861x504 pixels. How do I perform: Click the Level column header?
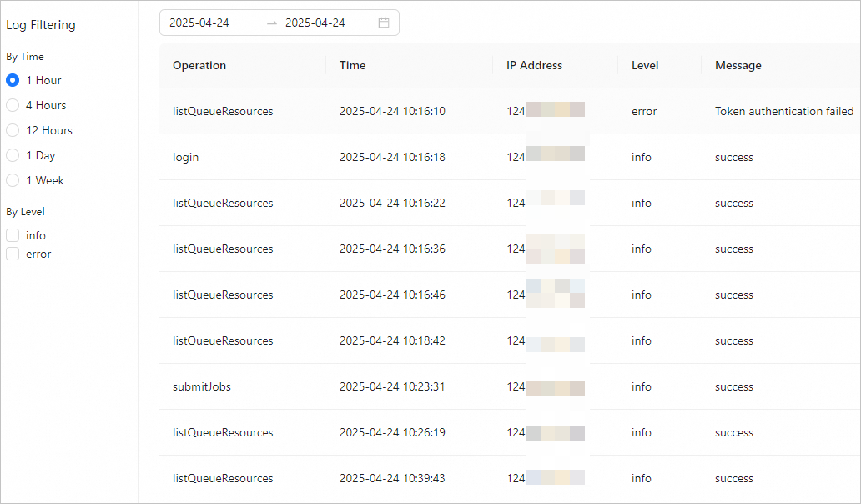tap(645, 65)
